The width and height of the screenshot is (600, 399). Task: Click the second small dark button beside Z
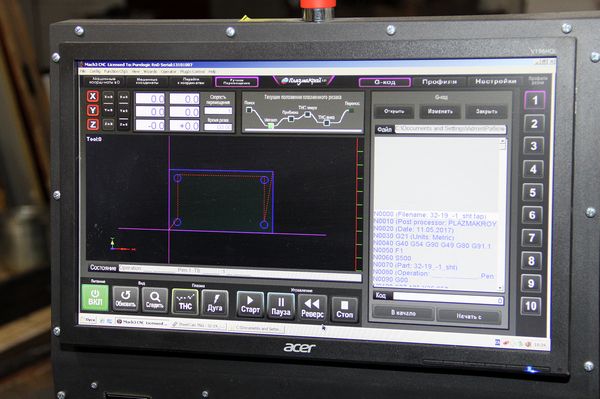click(124, 125)
